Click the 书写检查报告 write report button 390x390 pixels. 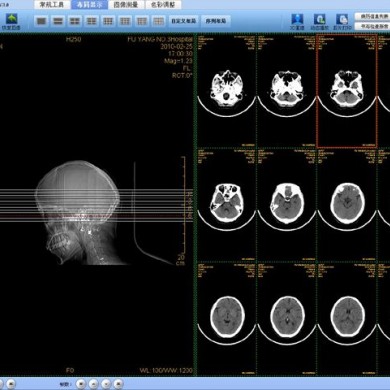pos(372,26)
